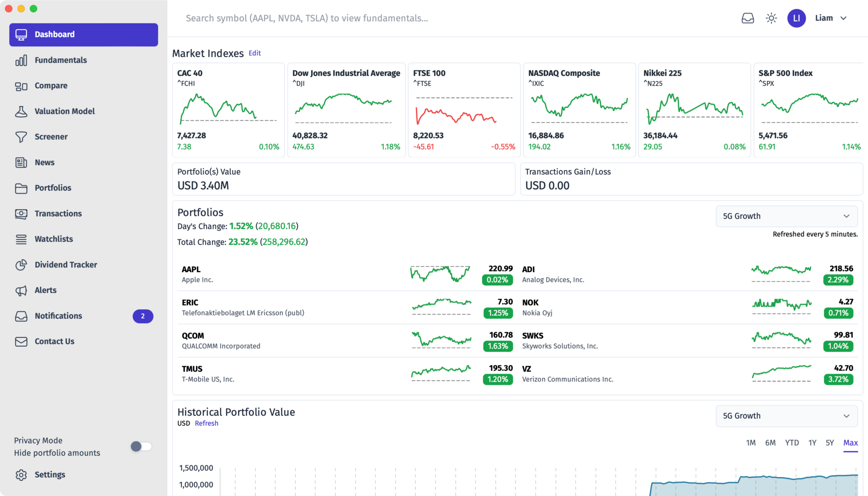The image size is (868, 496).
Task: Click the notifications badge showing 2
Action: pyautogui.click(x=143, y=316)
